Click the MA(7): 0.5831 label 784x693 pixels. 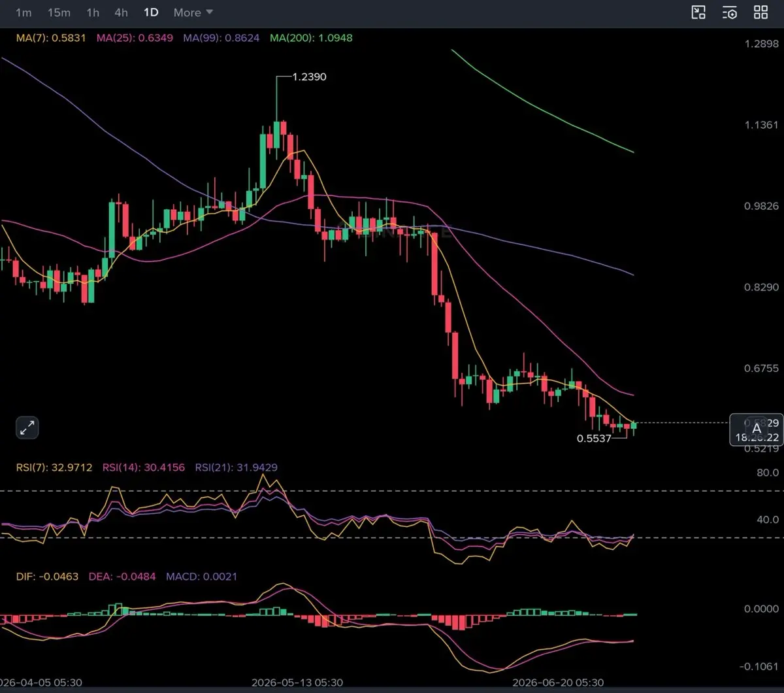pos(51,38)
